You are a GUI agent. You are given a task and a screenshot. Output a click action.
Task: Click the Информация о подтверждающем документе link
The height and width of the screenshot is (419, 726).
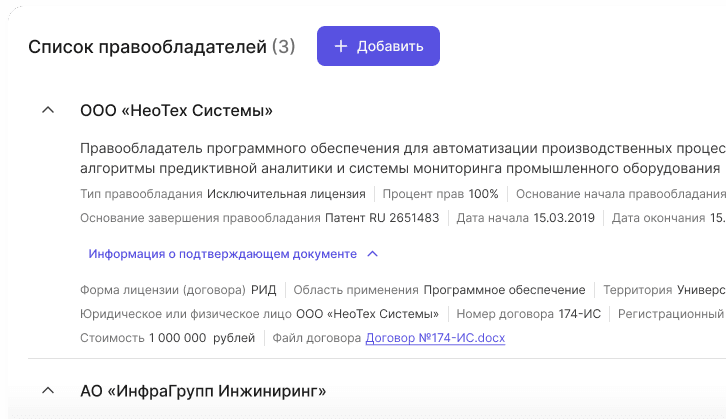tap(223, 254)
